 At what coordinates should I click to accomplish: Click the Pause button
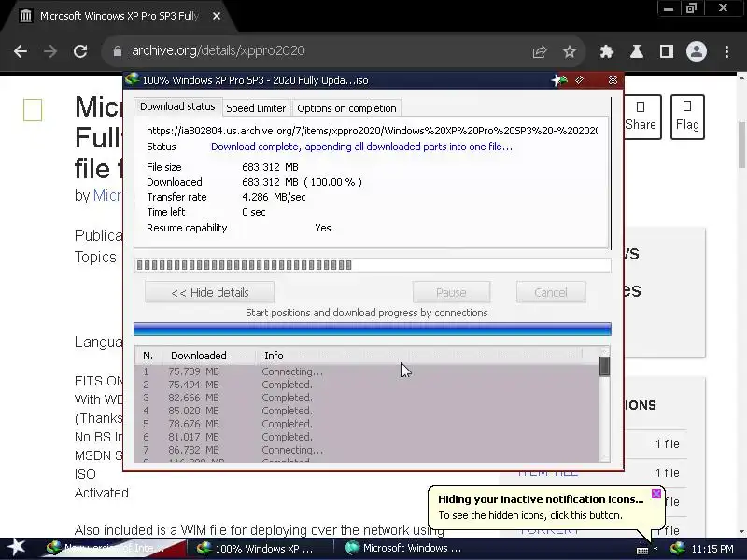click(x=451, y=292)
